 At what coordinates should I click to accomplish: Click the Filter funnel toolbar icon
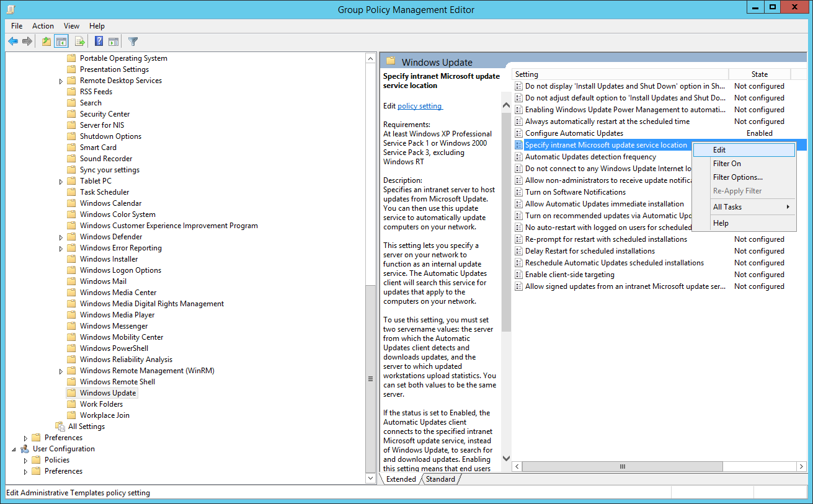(x=133, y=42)
